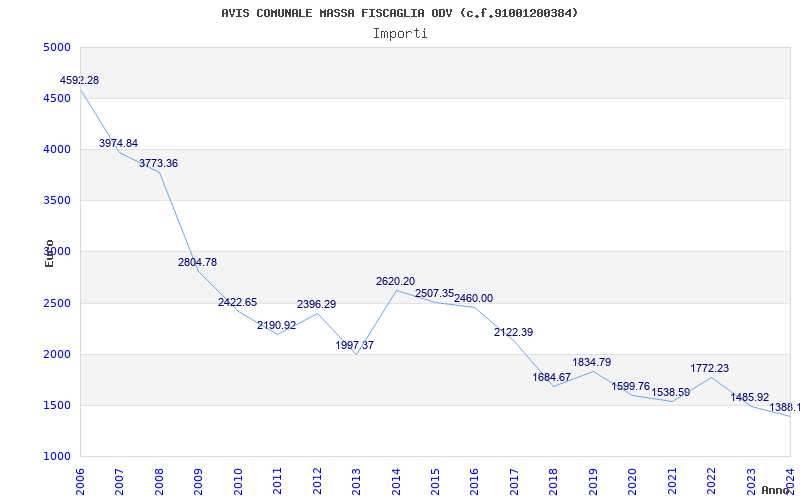Click the 1772.23 value label
This screenshot has width=800, height=500.
pos(710,368)
